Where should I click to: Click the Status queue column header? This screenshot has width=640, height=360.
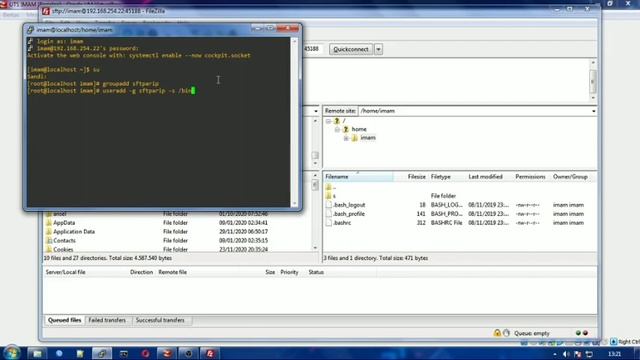(x=316, y=272)
